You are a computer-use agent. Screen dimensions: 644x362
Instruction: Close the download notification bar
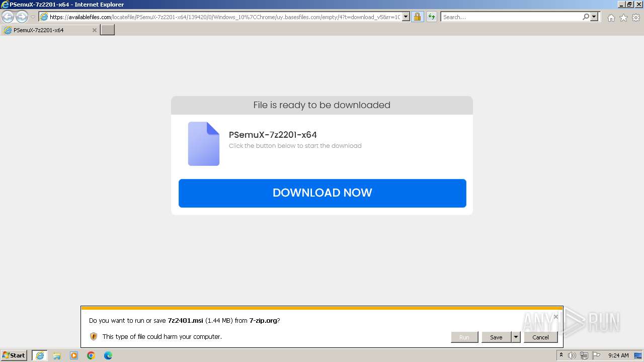pyautogui.click(x=555, y=317)
